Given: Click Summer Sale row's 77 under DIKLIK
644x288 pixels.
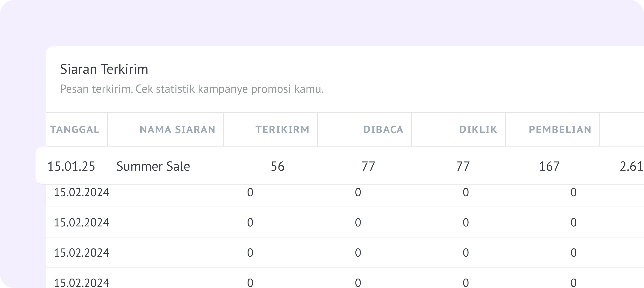Looking at the screenshot, I should point(463,166).
